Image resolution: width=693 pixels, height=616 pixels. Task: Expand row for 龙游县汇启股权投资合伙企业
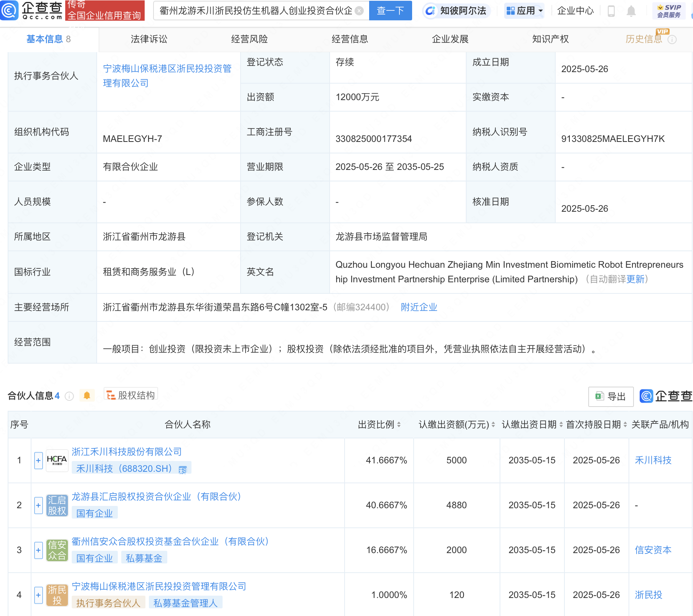coord(38,505)
